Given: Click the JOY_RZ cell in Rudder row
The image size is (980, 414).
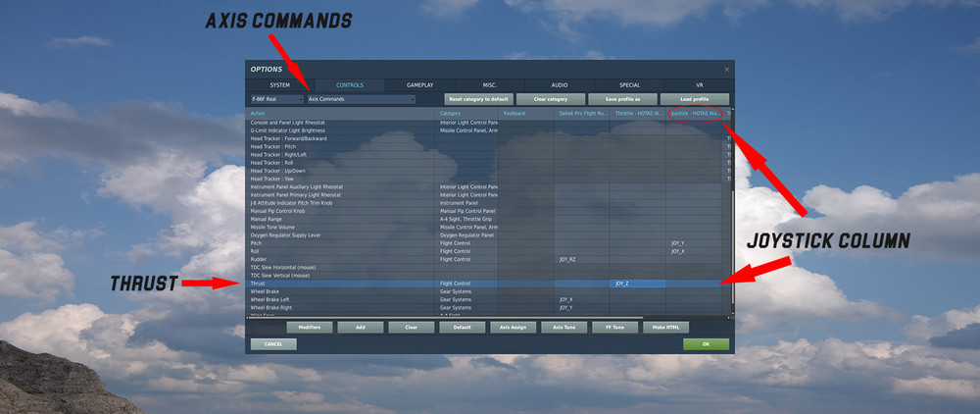Looking at the screenshot, I should [582, 260].
